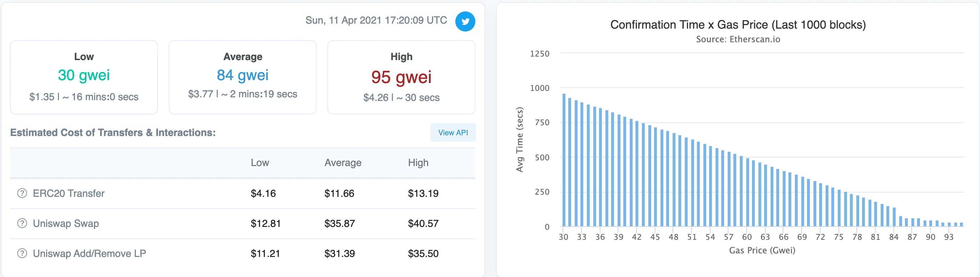This screenshot has width=980, height=277.
Task: Click the Average column header
Action: pyautogui.click(x=342, y=163)
